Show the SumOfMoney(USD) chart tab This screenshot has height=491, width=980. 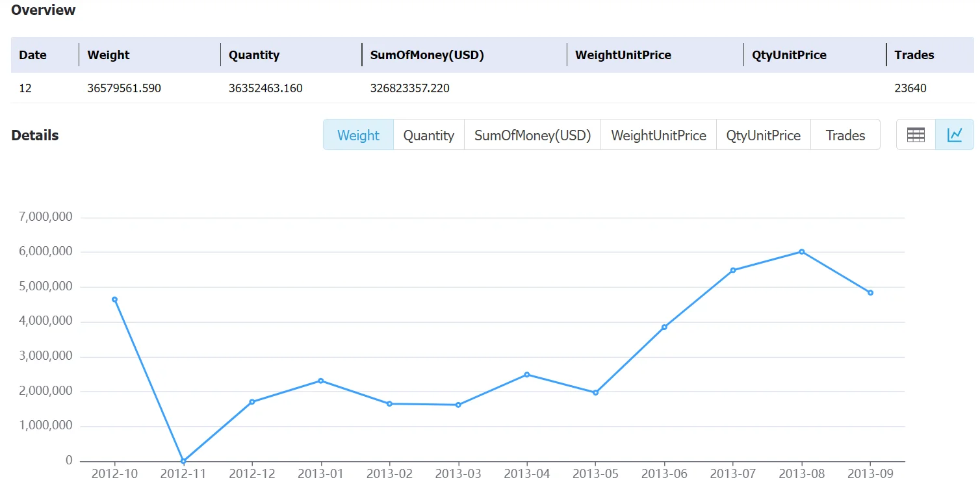pos(532,135)
